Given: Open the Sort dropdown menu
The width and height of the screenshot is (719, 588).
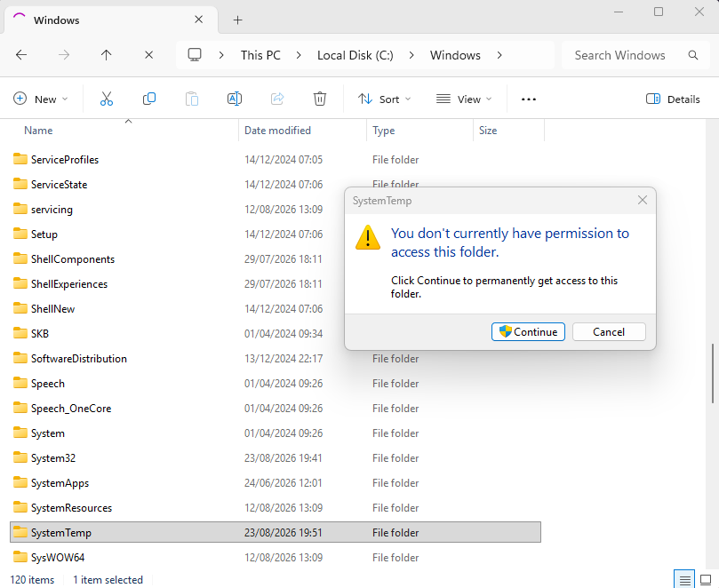Looking at the screenshot, I should (x=384, y=99).
